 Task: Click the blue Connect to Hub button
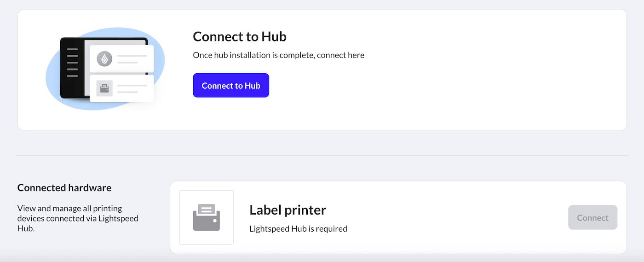pos(231,86)
